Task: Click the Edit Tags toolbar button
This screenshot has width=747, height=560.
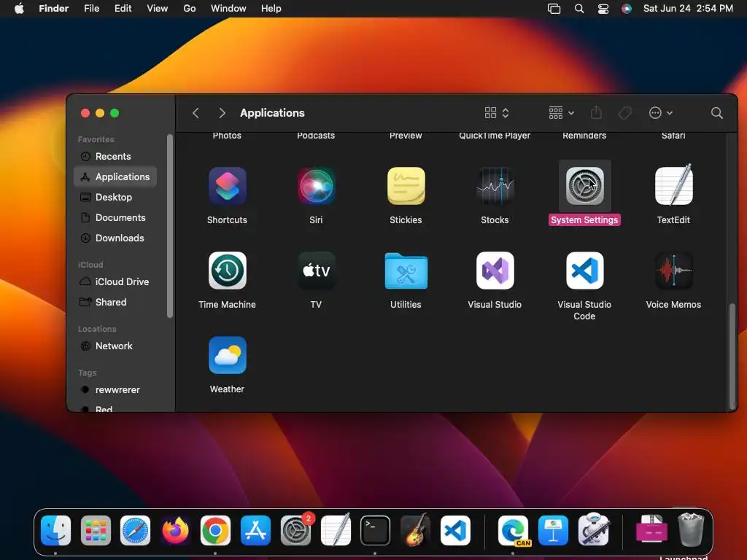Action: [624, 113]
